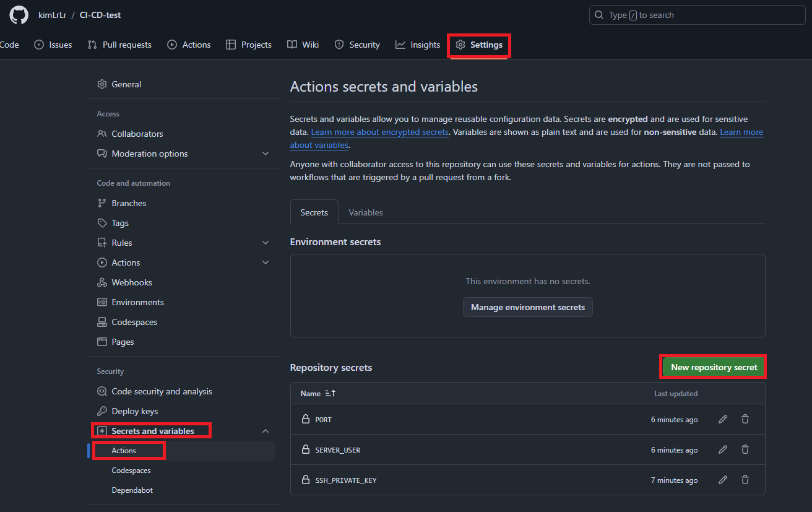
Task: Click the sidebar Actions play icon
Action: click(x=102, y=263)
